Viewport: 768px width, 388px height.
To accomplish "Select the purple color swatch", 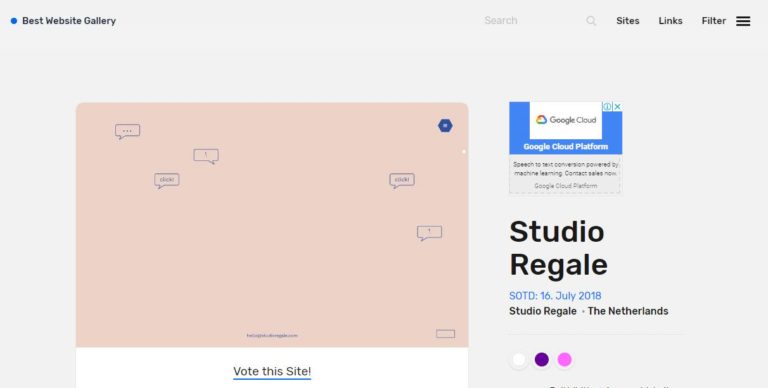I will click(542, 360).
